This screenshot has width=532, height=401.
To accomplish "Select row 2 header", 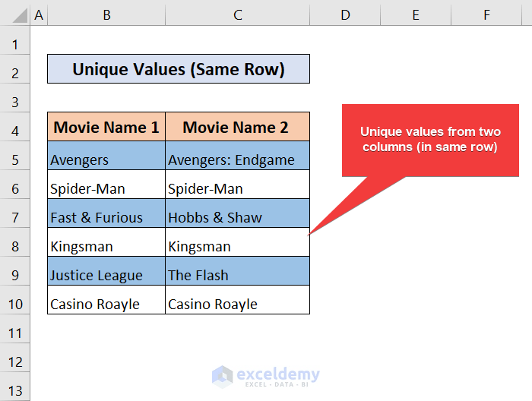I will point(15,69).
